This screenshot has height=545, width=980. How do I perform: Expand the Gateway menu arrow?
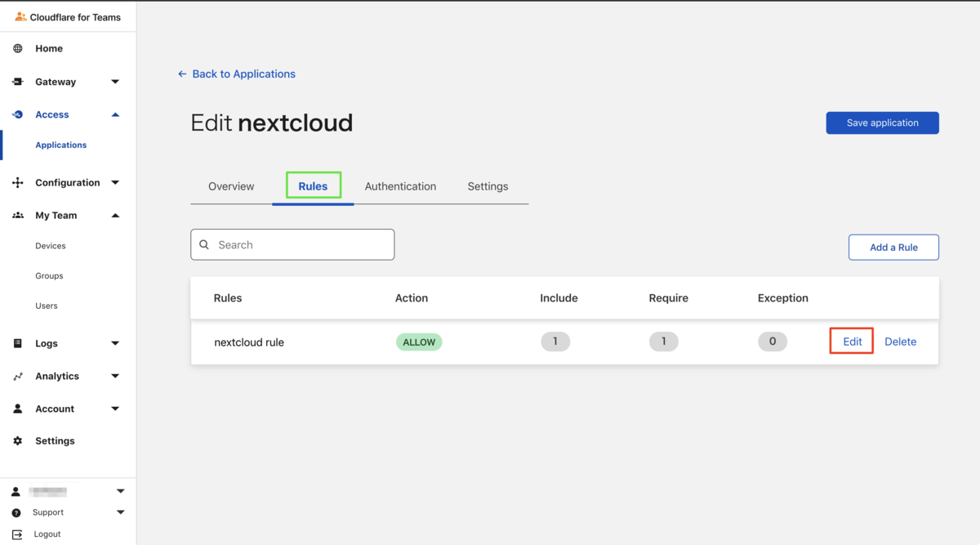click(115, 82)
